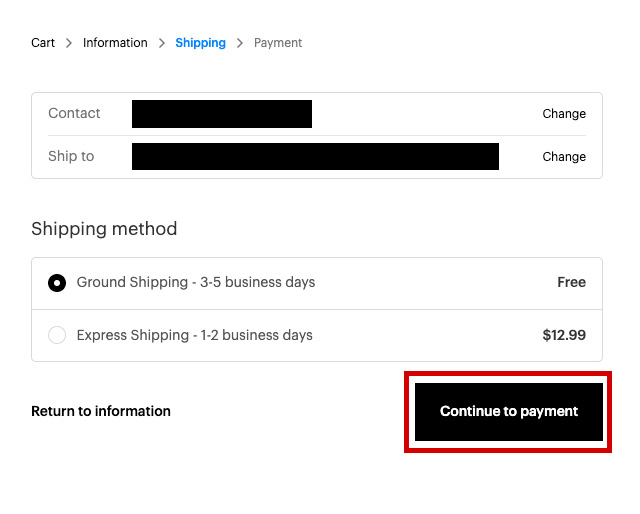Click the chevron right after Cart
Image resolution: width=640 pixels, height=514 pixels.
click(x=69, y=43)
